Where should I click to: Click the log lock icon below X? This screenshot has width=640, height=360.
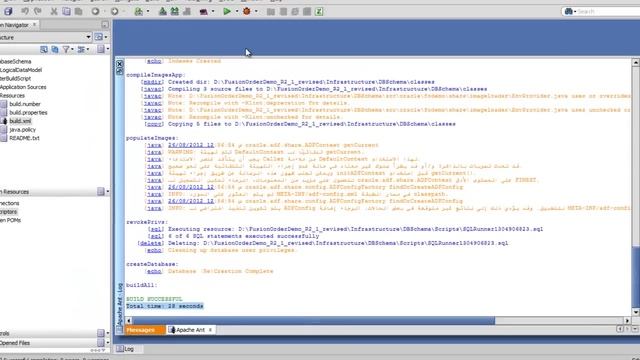[x=120, y=71]
